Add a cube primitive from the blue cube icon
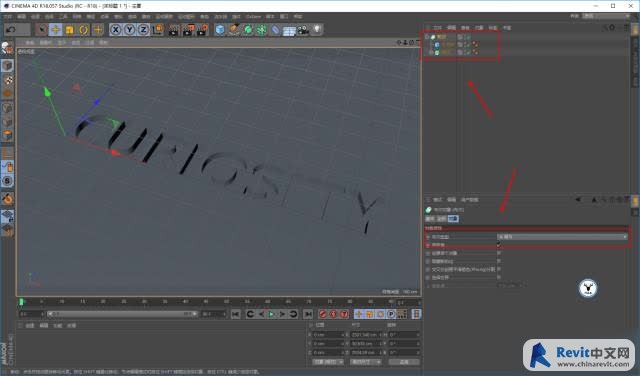Image resolution: width=640 pixels, height=376 pixels. coord(220,30)
